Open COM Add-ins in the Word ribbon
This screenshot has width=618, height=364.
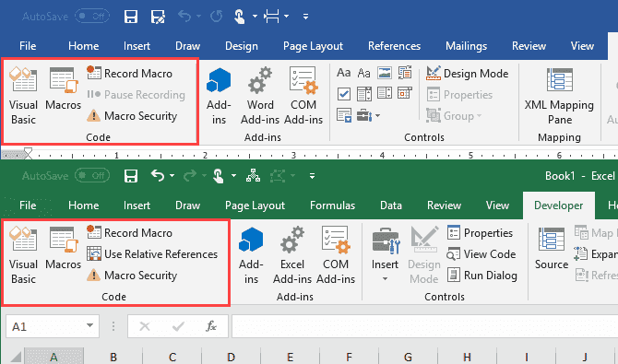(x=303, y=96)
